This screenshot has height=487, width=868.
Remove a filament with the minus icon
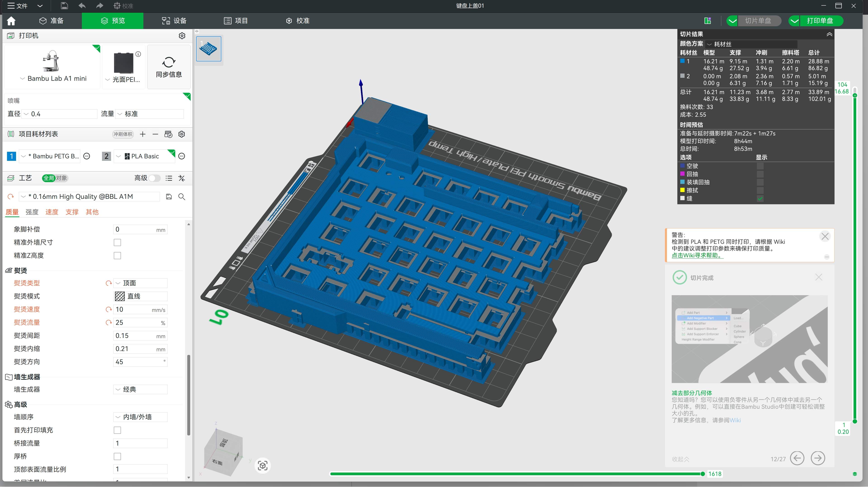[x=155, y=134]
